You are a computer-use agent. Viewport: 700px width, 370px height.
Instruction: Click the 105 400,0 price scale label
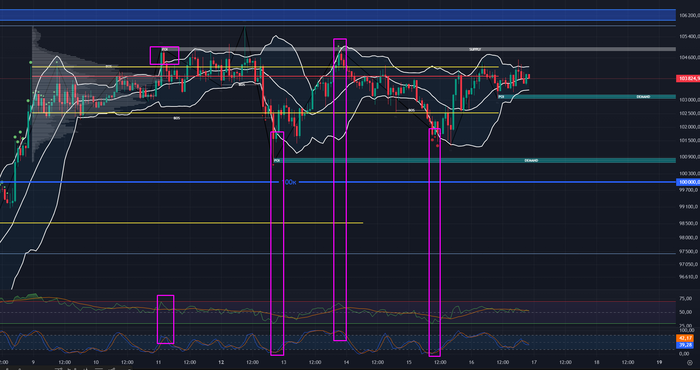689,36
